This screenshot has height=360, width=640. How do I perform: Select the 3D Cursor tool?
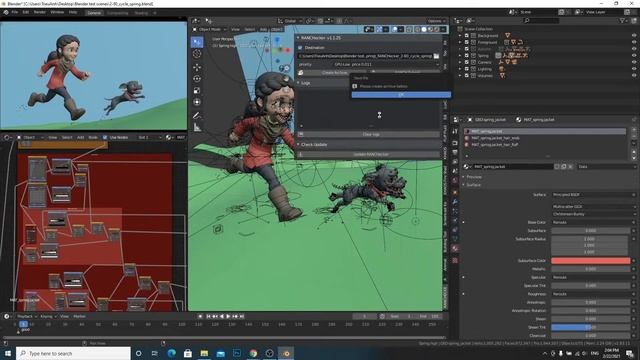coord(197,54)
